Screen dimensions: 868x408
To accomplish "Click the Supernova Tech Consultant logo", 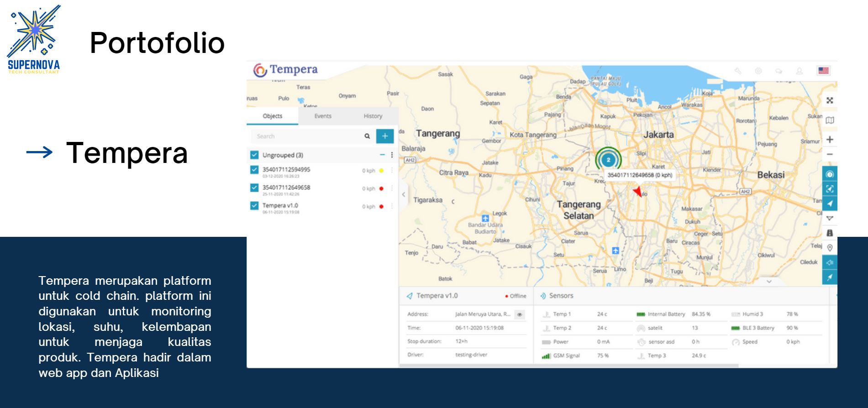I will point(34,39).
